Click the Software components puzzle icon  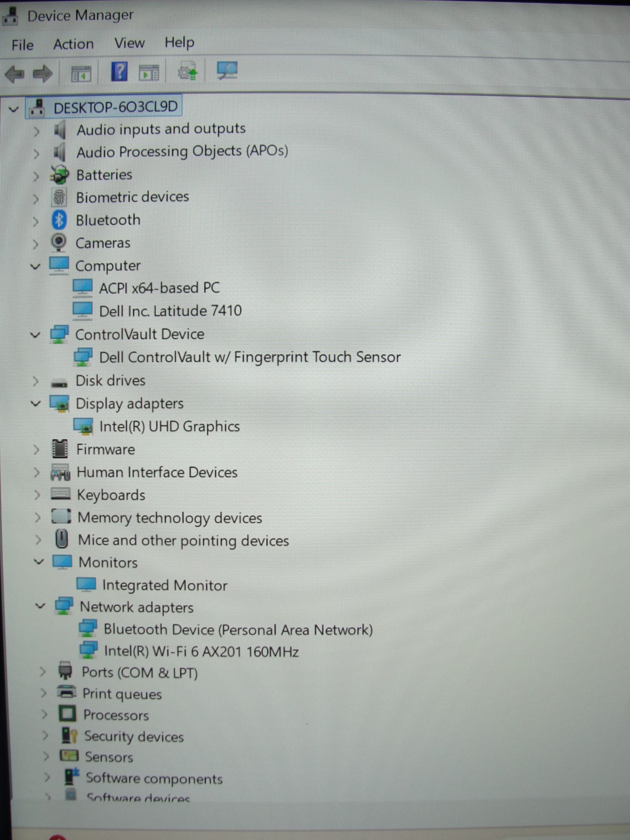tap(71, 776)
